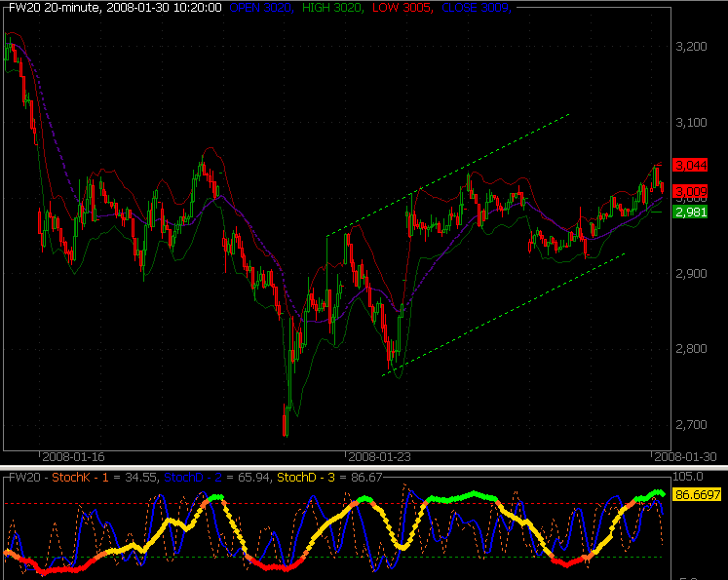
Task: Click the 'StochD - 2' indicator label
Action: (x=193, y=478)
